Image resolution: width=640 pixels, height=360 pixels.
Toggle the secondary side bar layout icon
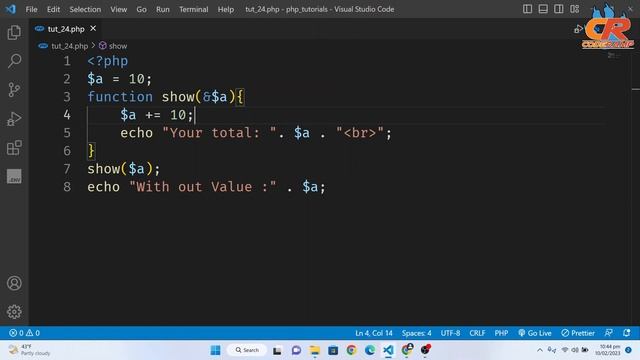558,9
